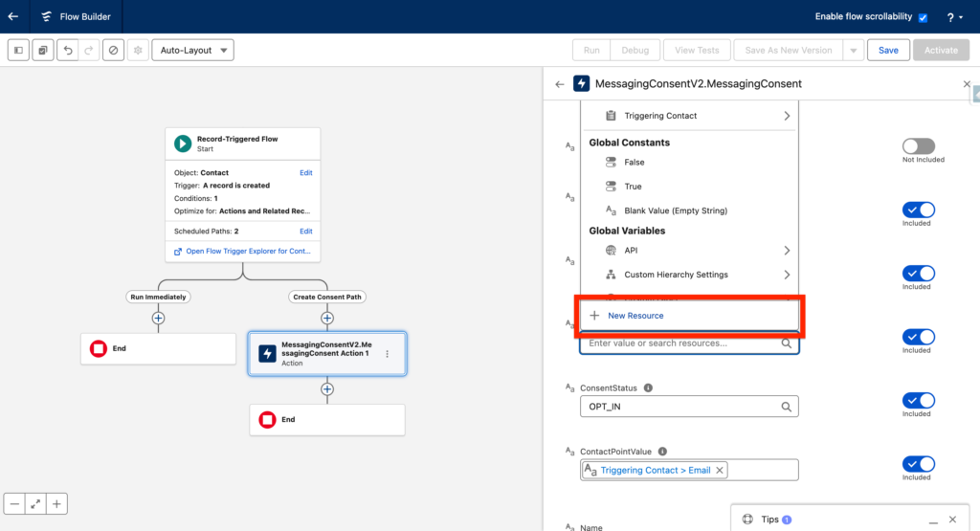This screenshot has height=531, width=980.
Task: Zoom in on the canvas
Action: coord(56,503)
